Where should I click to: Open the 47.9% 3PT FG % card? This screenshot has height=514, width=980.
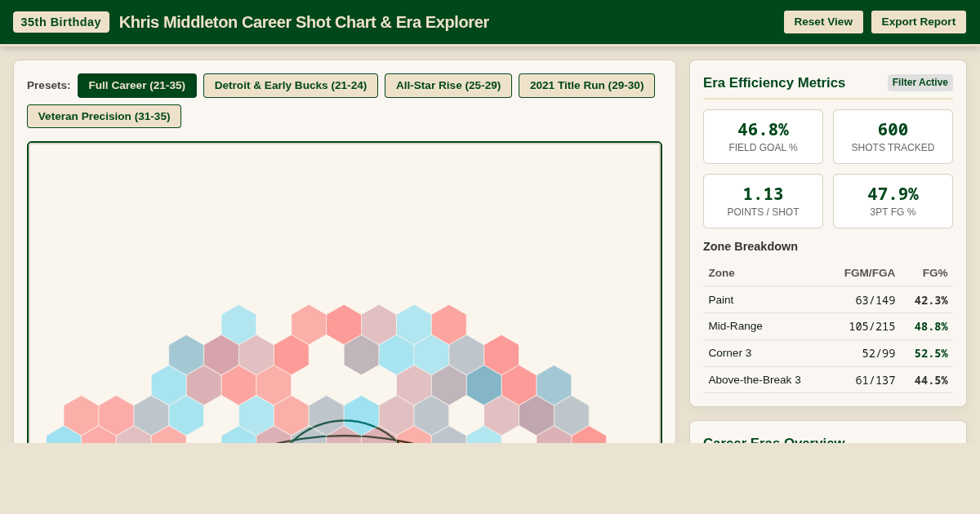893,202
